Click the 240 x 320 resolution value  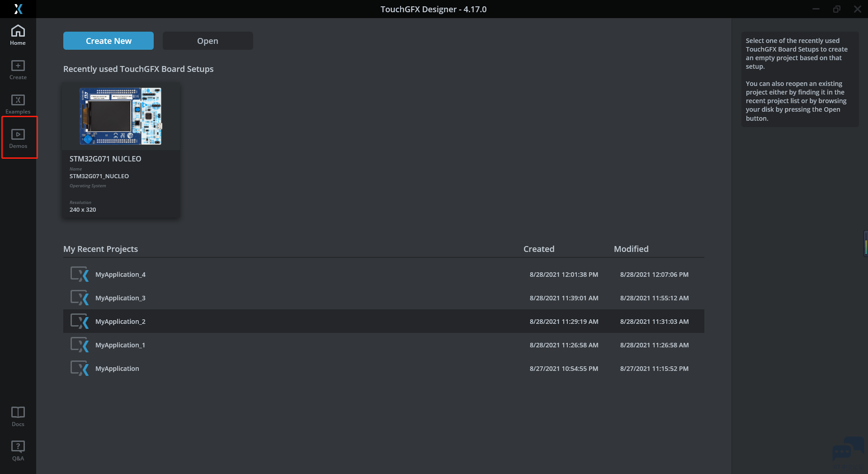(83, 209)
